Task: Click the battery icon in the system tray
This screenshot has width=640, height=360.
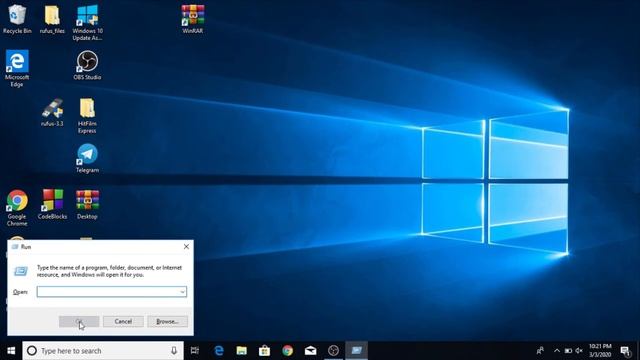Action: pyautogui.click(x=568, y=351)
